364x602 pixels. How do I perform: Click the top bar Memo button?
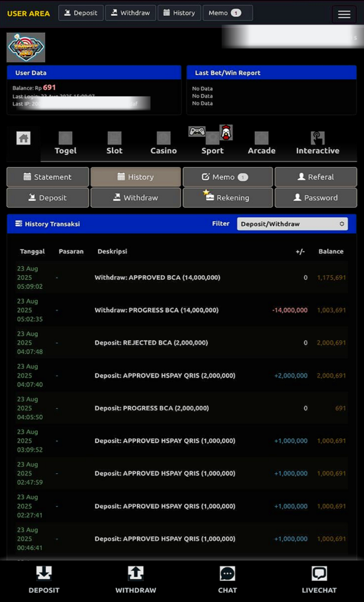click(x=228, y=13)
